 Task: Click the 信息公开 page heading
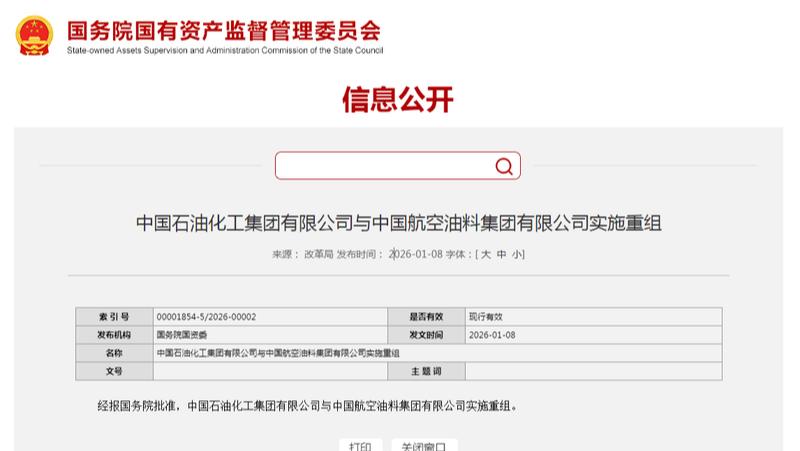[398, 100]
